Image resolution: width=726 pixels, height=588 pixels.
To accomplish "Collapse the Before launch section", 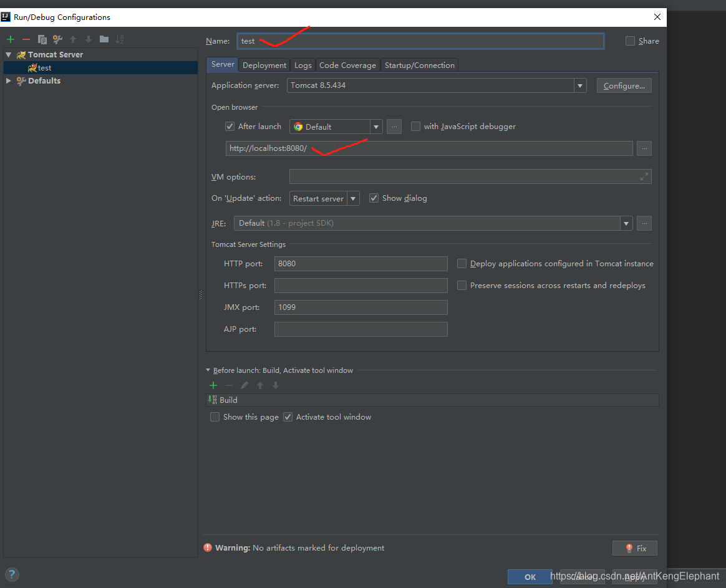I will [208, 370].
